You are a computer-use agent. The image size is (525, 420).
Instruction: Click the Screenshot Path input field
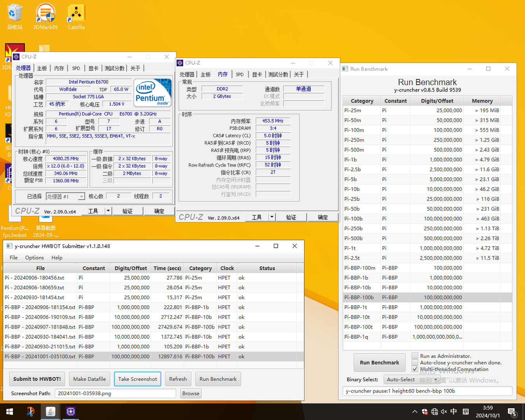tap(115, 394)
